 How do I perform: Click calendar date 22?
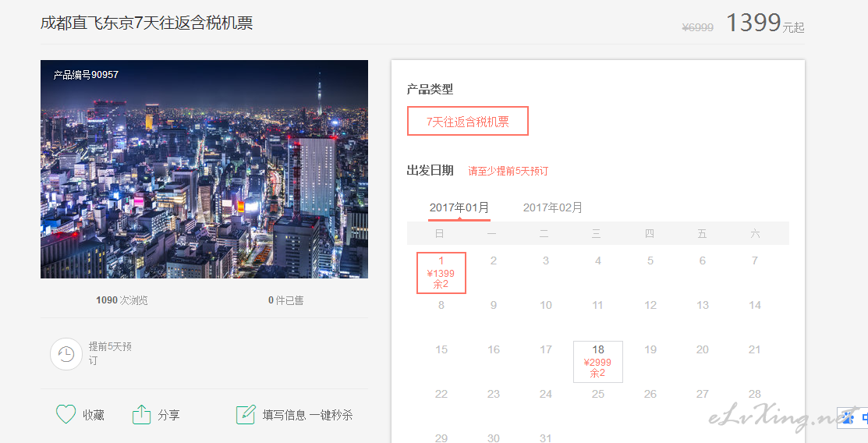coord(441,394)
